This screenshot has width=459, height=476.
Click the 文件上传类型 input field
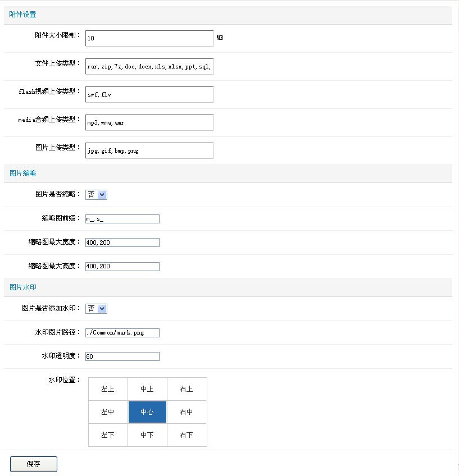(149, 66)
